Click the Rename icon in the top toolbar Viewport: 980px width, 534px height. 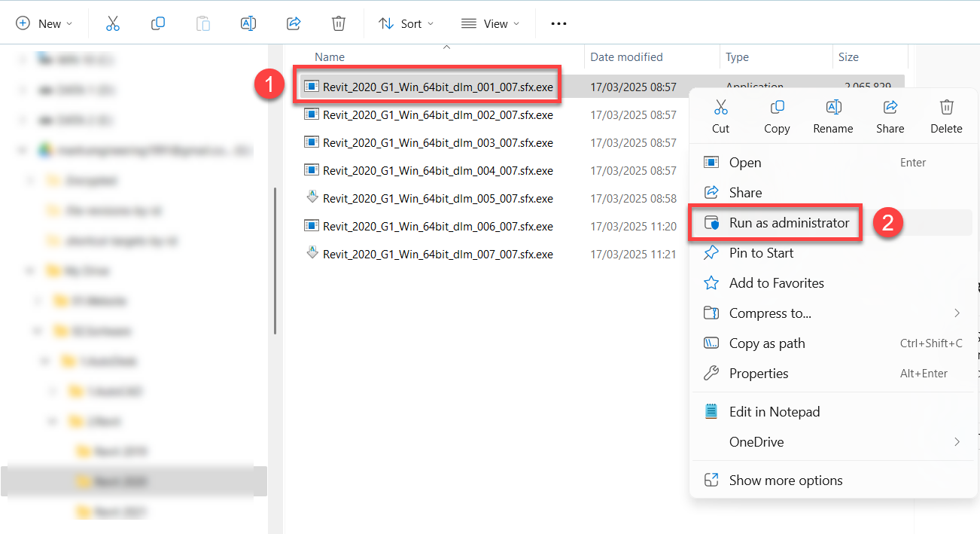point(248,23)
